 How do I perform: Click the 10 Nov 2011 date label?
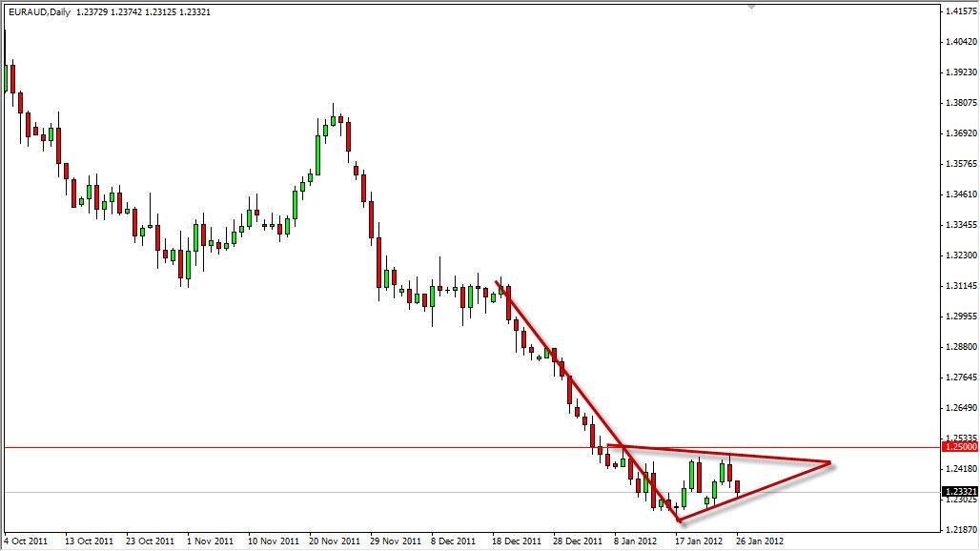pos(274,541)
